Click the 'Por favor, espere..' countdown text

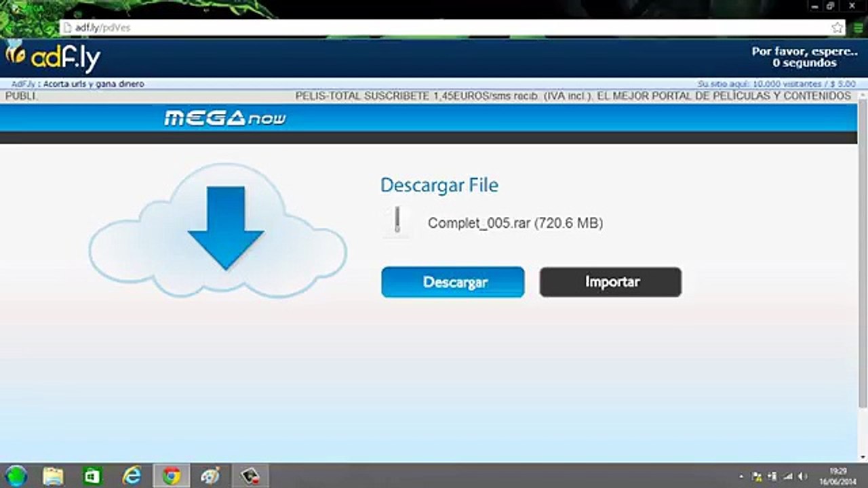[804, 52]
